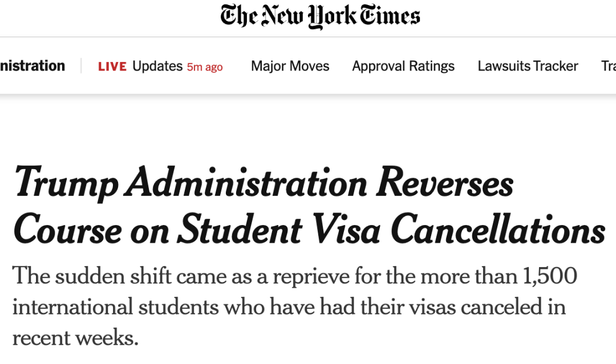Click "Cancellations" in the headline
This screenshot has width=616, height=364.
click(x=499, y=230)
